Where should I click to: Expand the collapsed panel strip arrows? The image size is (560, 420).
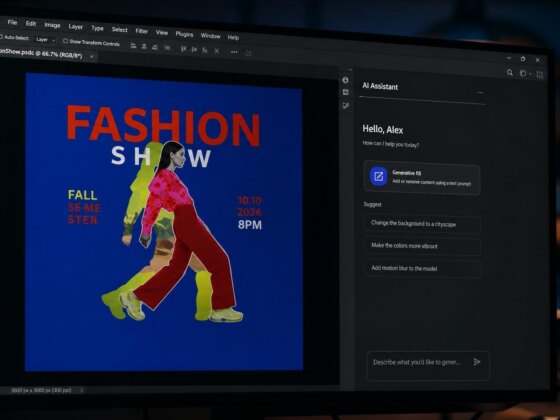(350, 70)
